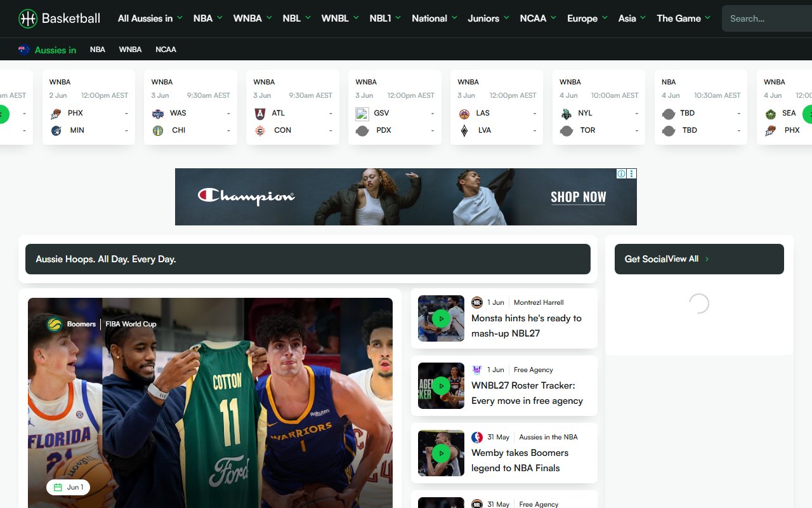Viewport: 812px width, 508px height.
Task: Click the LAS team logo
Action: 464,114
